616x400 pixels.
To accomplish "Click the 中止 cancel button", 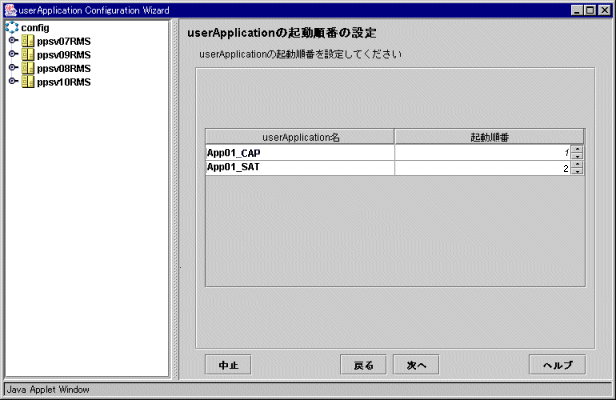I will [228, 365].
